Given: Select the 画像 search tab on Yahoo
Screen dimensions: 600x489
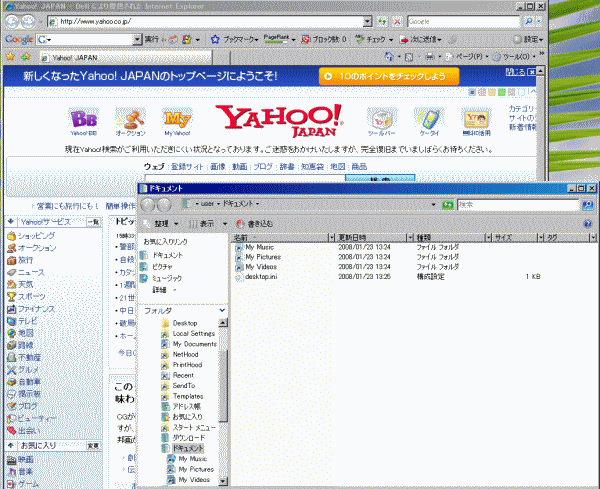Looking at the screenshot, I should (218, 166).
